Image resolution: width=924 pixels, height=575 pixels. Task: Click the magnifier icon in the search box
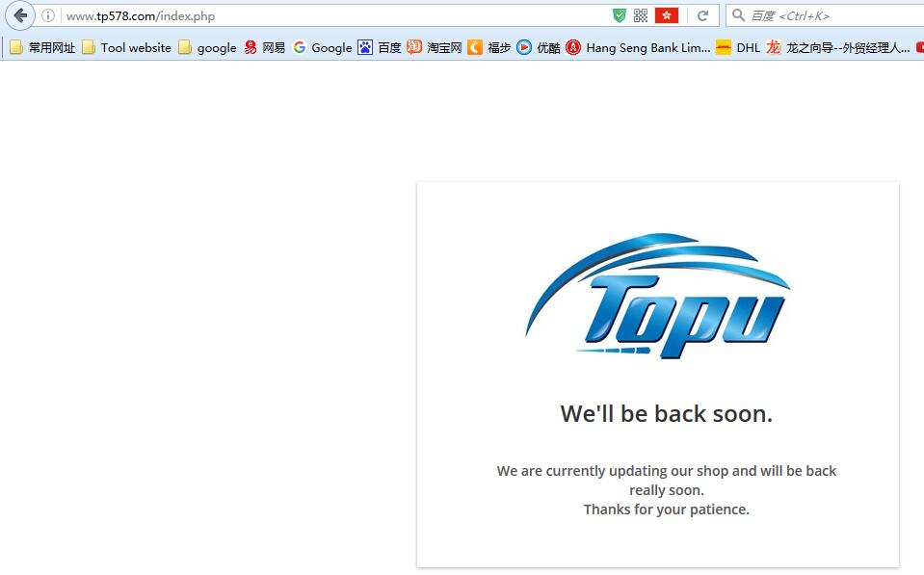click(738, 15)
